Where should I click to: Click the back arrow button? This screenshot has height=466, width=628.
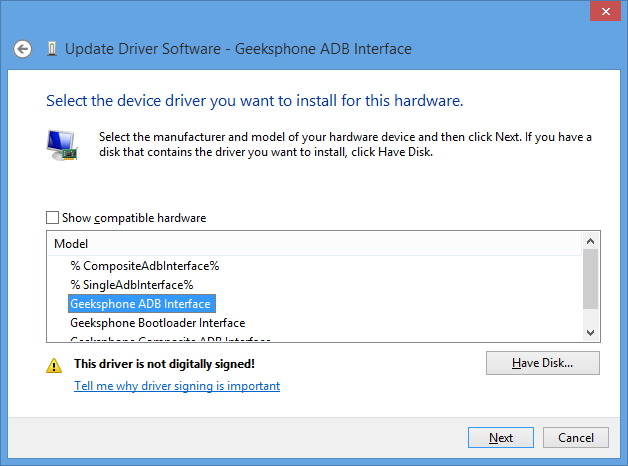(22, 49)
